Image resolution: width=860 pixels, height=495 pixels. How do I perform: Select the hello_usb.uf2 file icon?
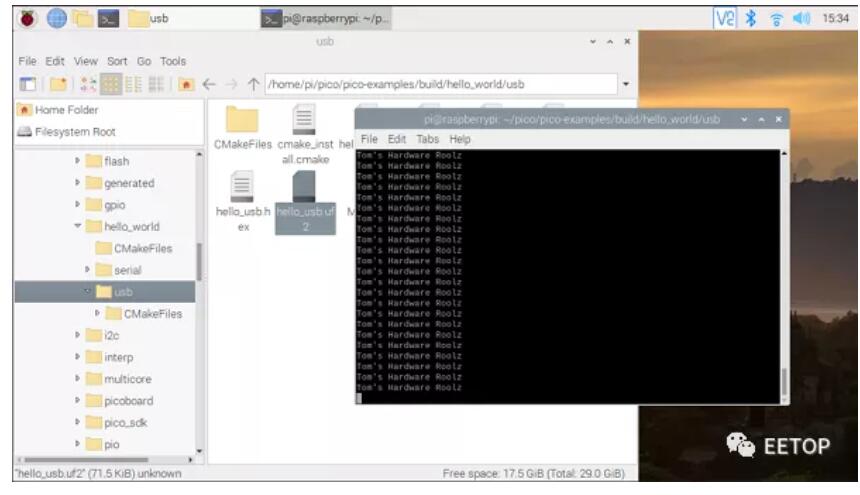point(304,186)
